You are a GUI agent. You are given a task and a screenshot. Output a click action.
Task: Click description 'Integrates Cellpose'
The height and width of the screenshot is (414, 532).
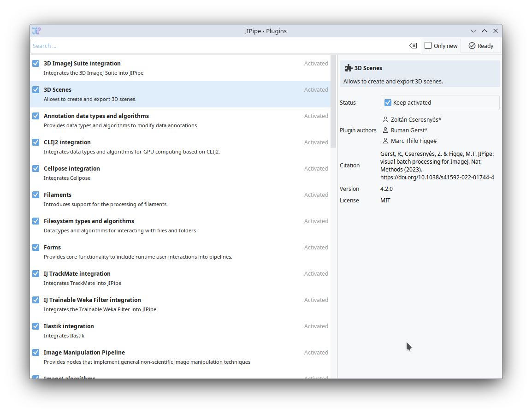tap(67, 178)
